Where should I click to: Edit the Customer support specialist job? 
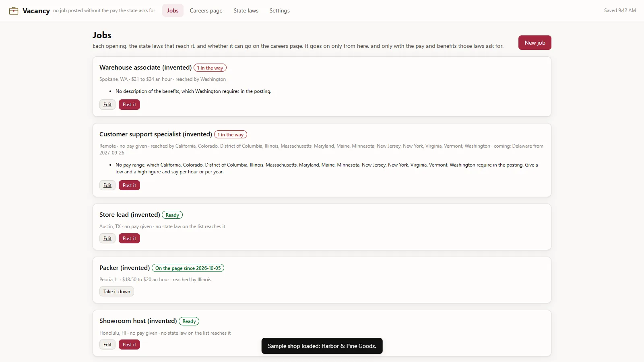pos(107,185)
